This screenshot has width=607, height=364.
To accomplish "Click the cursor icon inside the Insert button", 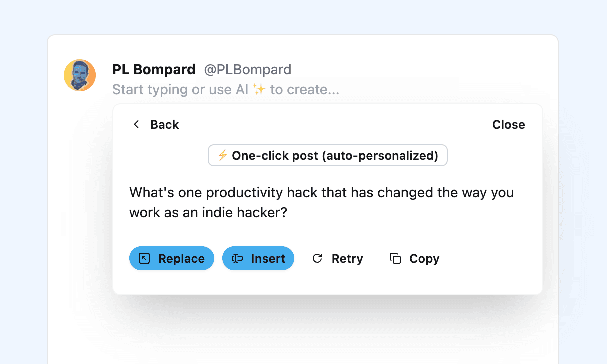I will 237,258.
